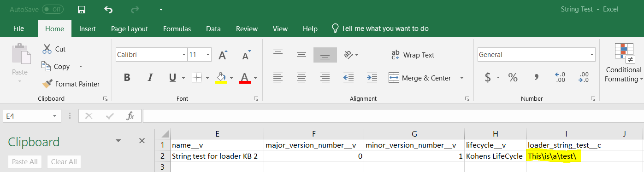The height and width of the screenshot is (172, 644).
Task: Switch to the Insert tab
Action: [x=88, y=29]
